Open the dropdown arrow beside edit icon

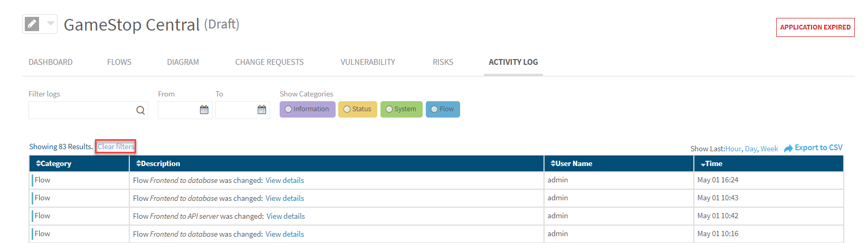tap(50, 24)
